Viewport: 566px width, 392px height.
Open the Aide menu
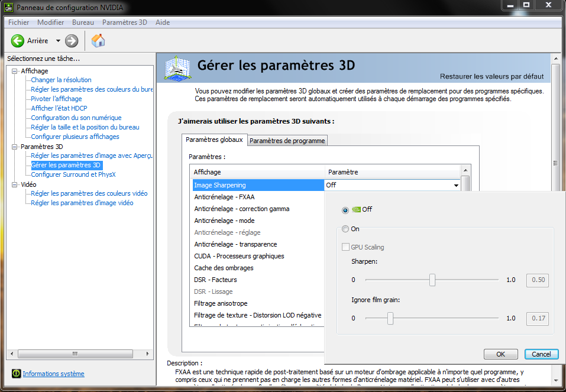163,22
